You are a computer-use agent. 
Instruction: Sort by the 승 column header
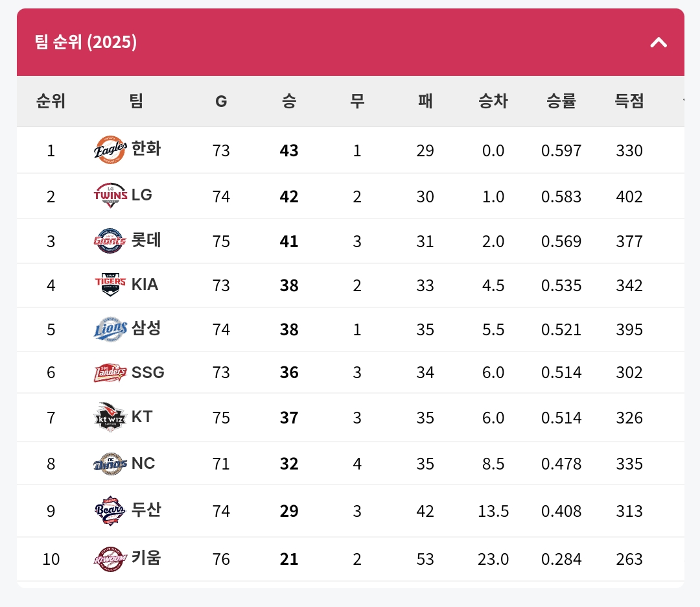289,101
